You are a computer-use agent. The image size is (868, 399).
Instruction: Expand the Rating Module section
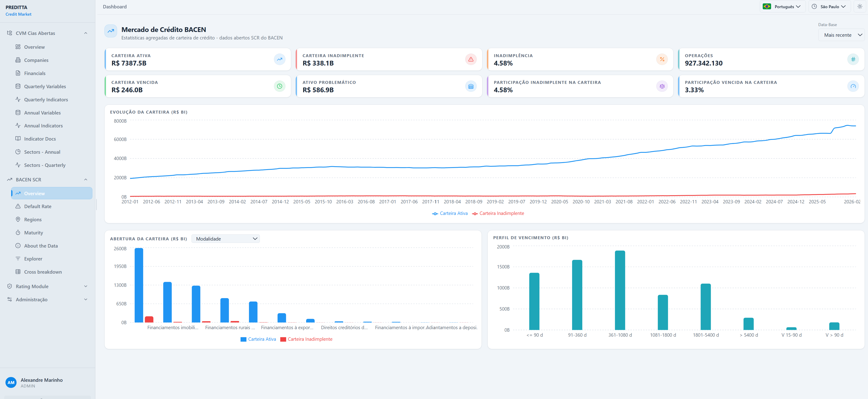[47, 287]
